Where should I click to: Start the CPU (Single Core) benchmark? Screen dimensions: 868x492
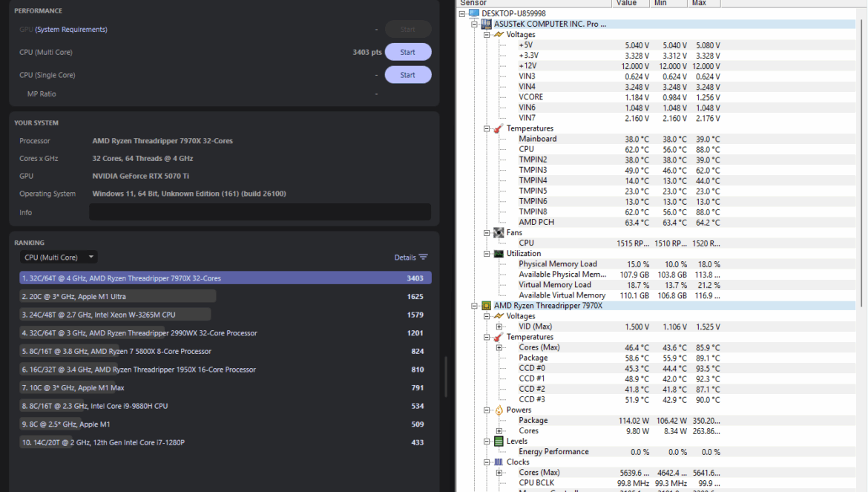click(x=407, y=75)
